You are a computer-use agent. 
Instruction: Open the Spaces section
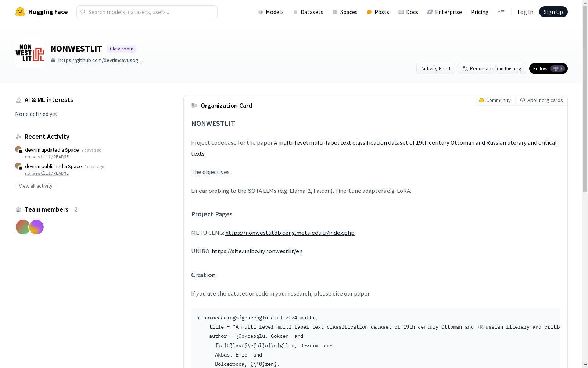(345, 12)
